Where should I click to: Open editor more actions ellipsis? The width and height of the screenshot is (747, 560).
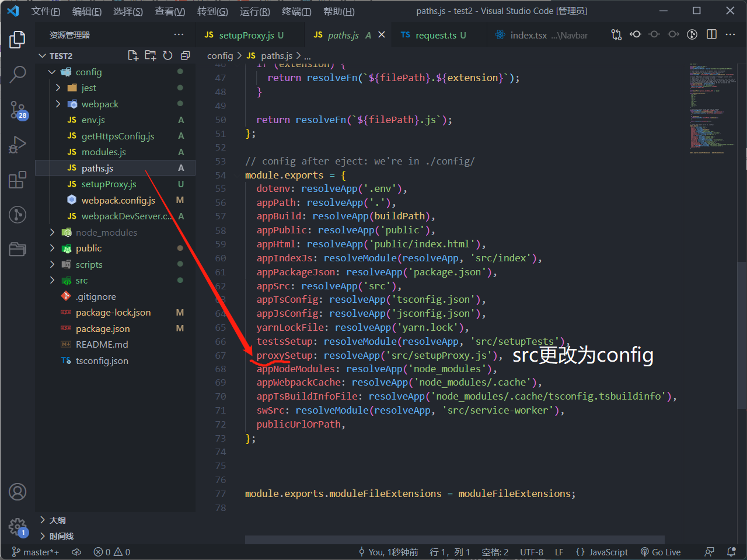click(730, 35)
